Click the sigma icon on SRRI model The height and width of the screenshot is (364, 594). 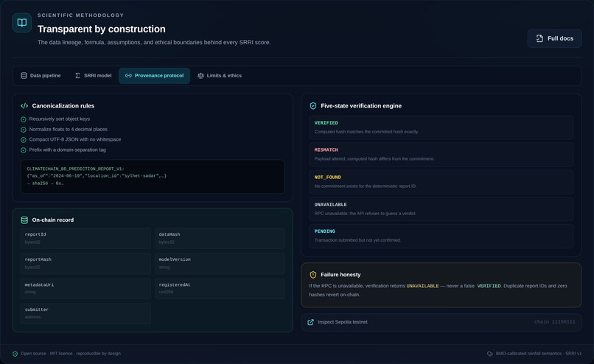[77, 76]
